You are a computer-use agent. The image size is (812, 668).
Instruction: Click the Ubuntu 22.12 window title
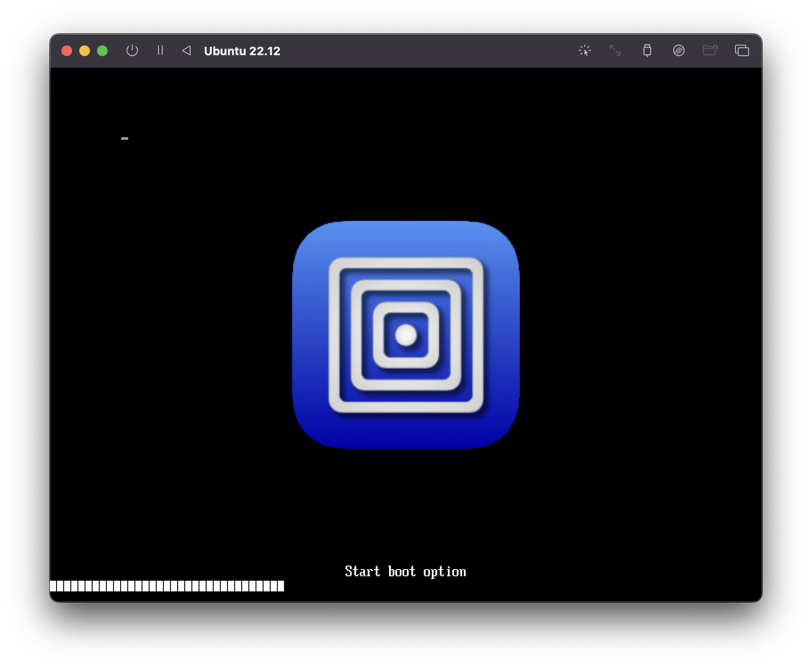(242, 51)
